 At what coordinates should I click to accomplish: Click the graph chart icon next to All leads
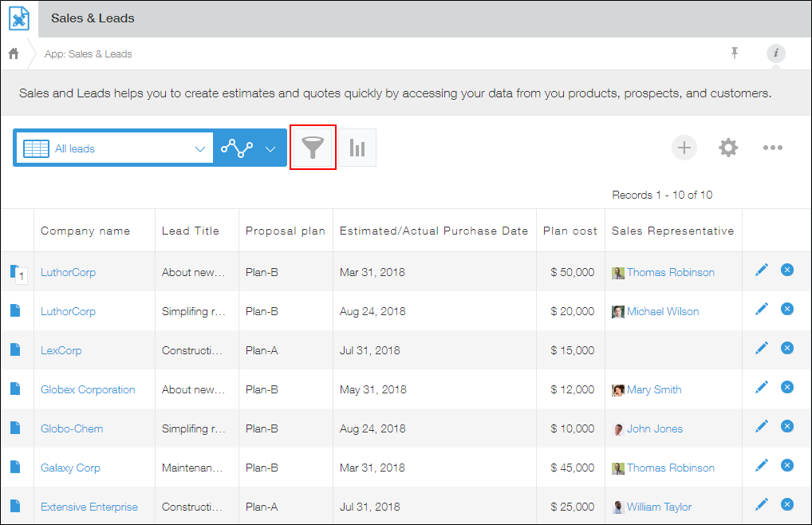pyautogui.click(x=235, y=148)
